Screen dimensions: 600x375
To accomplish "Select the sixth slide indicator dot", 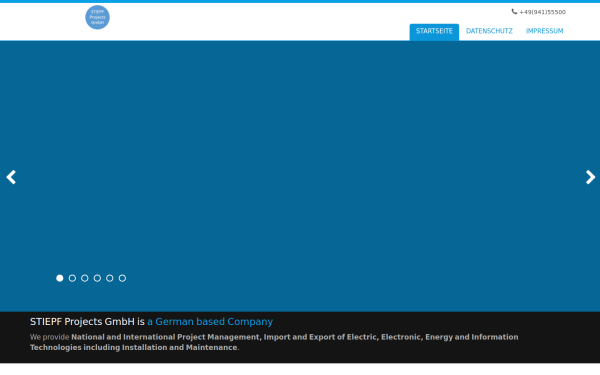I will (122, 278).
